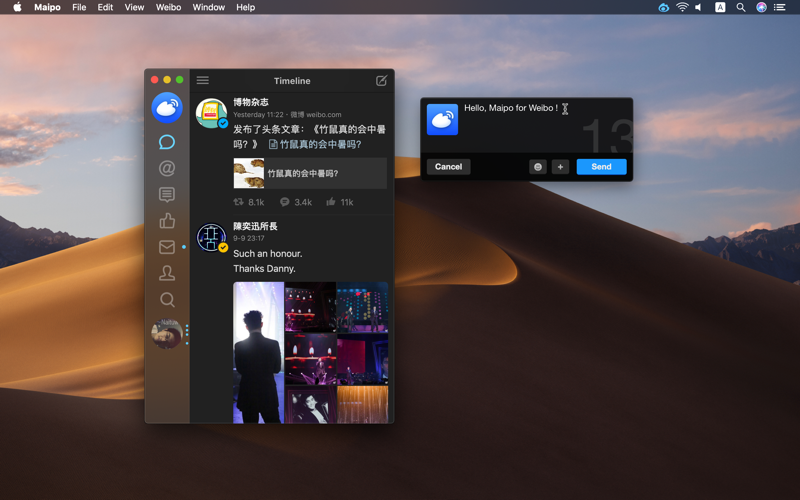
Task: Click the Timeline header title
Action: point(292,81)
